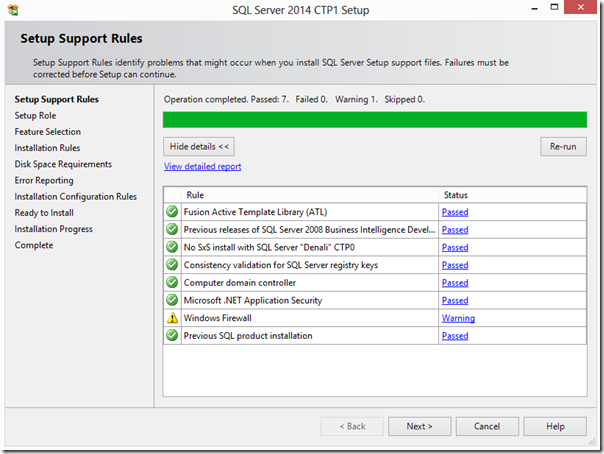Click the Rule column header
Screen dimensions: 604x454
(310, 195)
